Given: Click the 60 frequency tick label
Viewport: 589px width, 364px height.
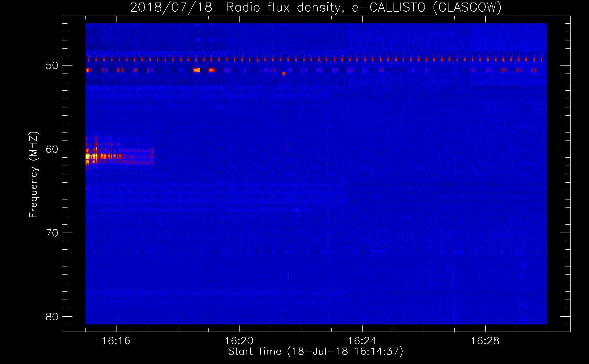Looking at the screenshot, I should (x=52, y=149).
